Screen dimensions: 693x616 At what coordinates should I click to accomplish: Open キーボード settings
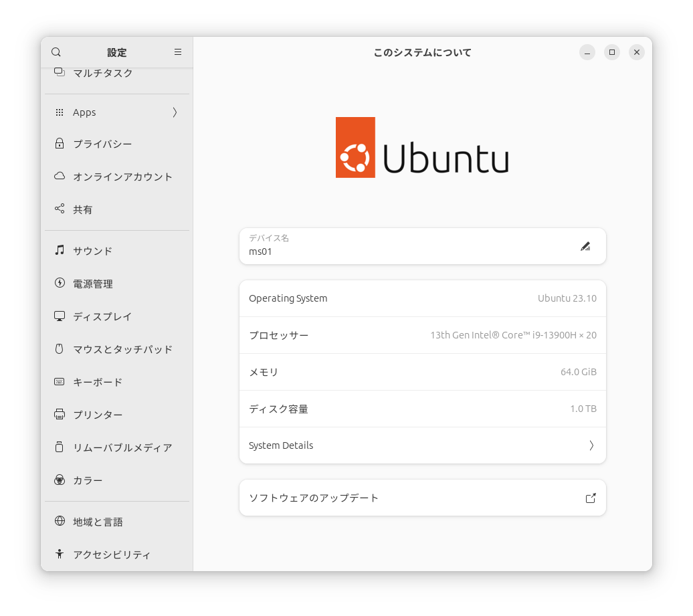(x=117, y=382)
